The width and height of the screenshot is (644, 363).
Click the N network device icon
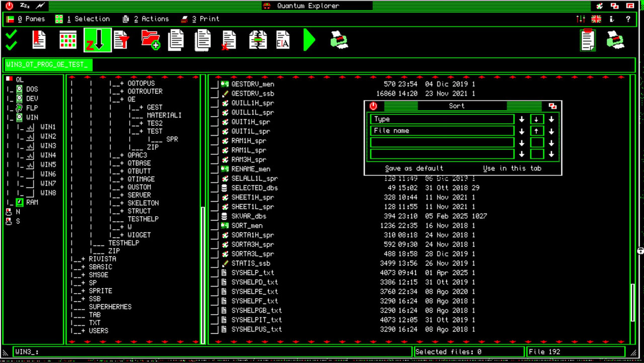[9, 212]
